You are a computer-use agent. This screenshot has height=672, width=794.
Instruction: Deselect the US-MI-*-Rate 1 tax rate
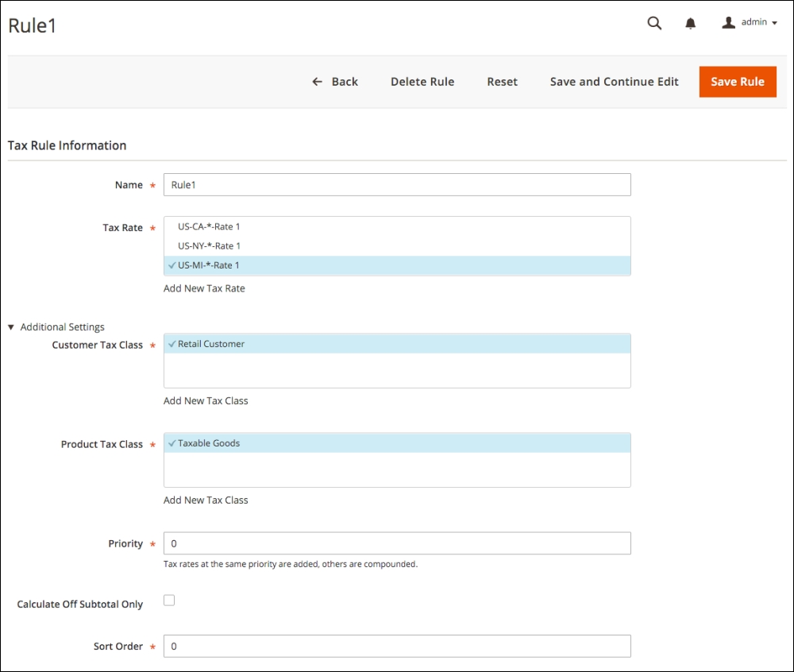(209, 265)
